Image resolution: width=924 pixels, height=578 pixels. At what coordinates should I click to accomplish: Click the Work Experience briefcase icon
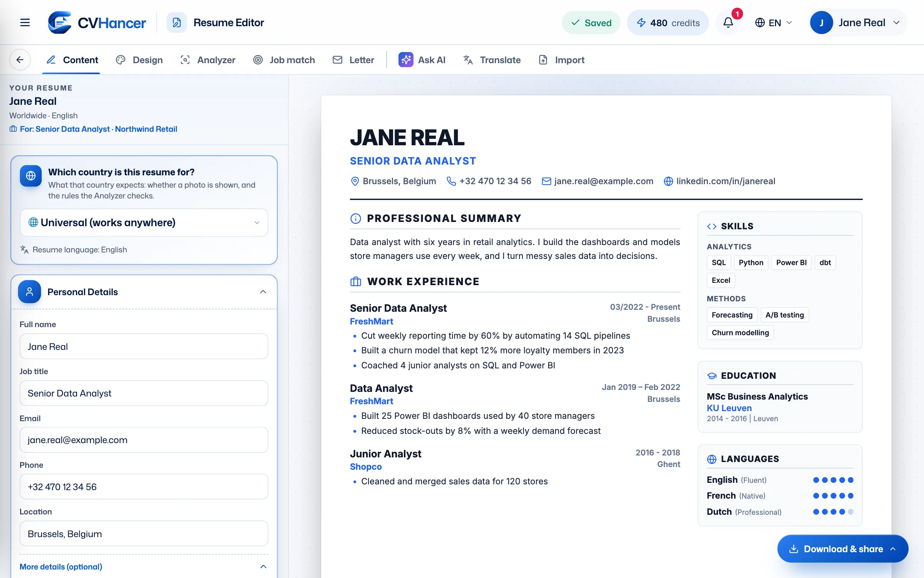[x=356, y=282]
